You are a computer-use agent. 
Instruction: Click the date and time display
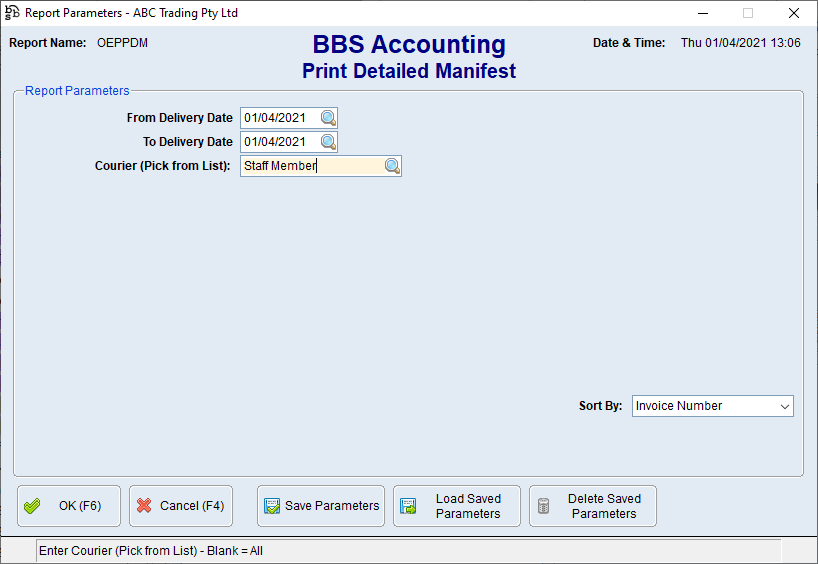point(740,43)
